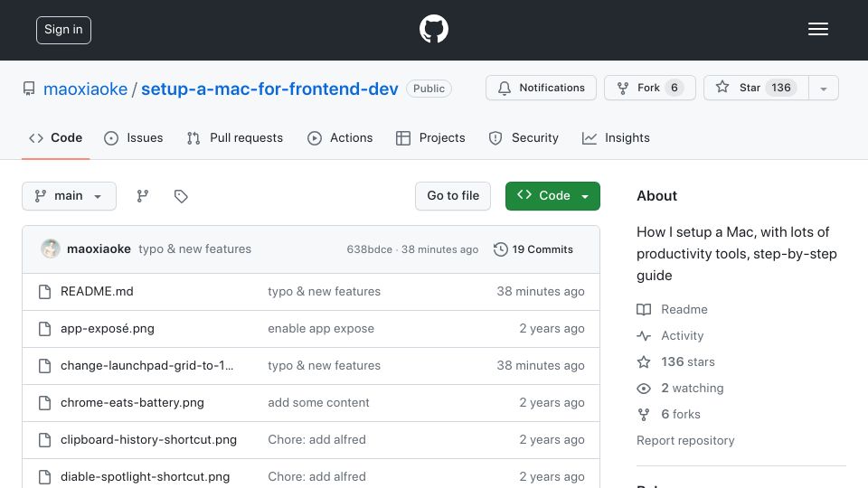The width and height of the screenshot is (868, 488).
Task: Open the maoxiaoke owner profile link
Action: [x=85, y=89]
